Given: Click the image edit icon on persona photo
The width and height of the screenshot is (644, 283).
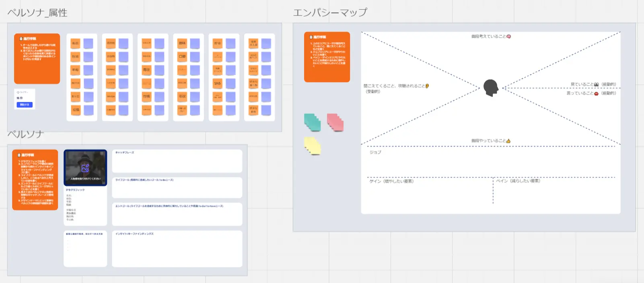Looking at the screenshot, I should tap(85, 168).
